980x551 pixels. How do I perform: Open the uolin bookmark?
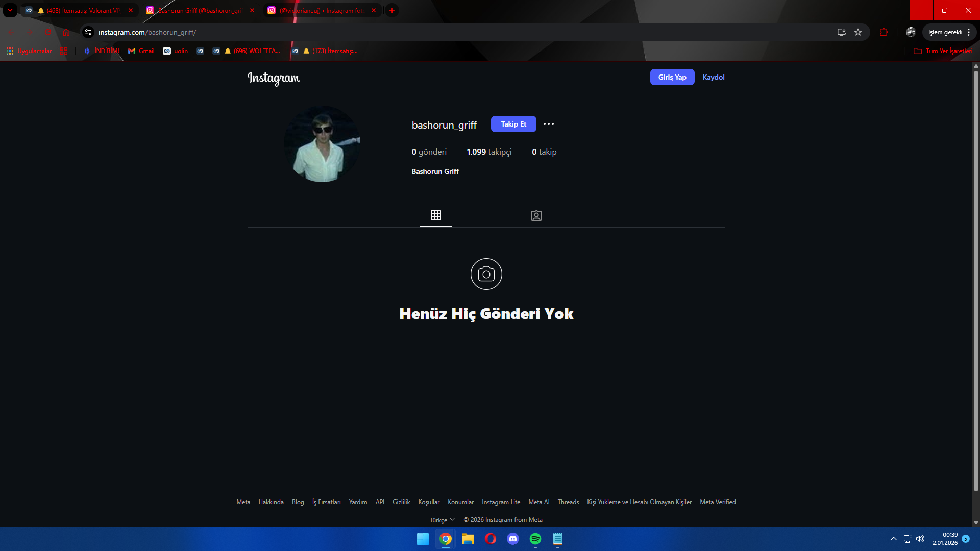tap(175, 51)
